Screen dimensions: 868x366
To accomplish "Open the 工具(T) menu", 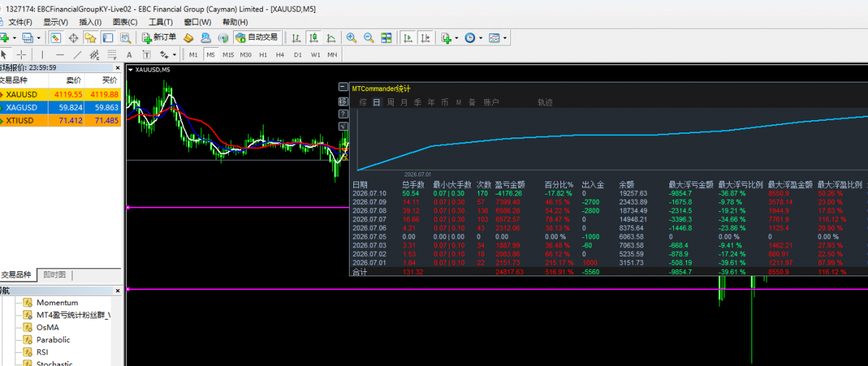I will pyautogui.click(x=161, y=22).
